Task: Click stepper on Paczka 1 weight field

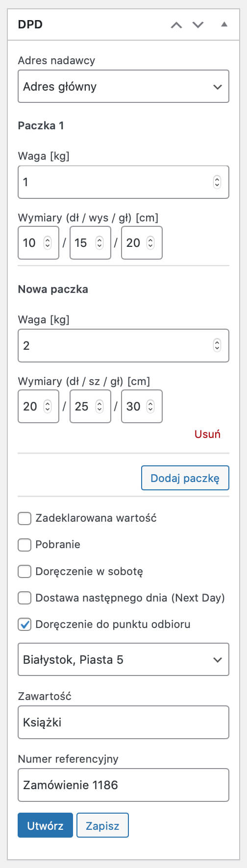Action: tap(217, 182)
